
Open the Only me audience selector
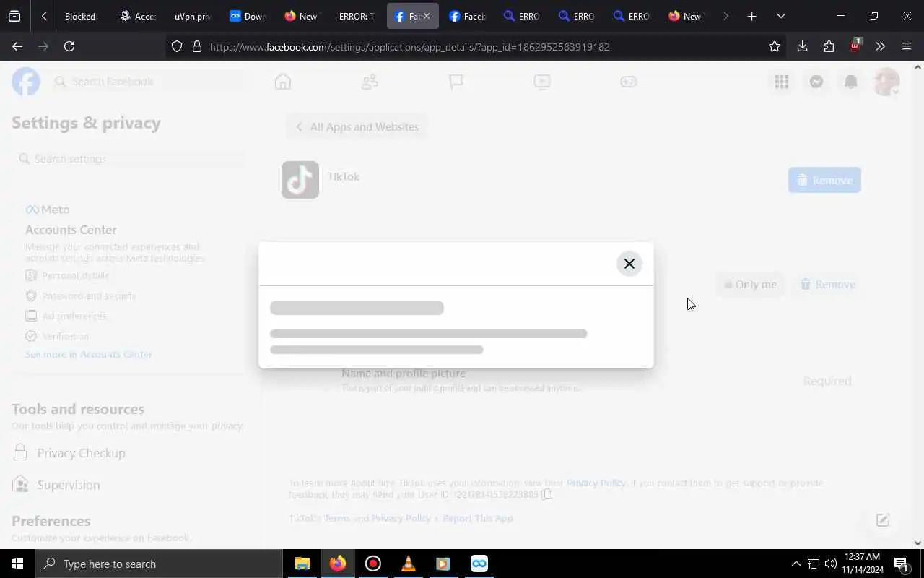point(750,285)
